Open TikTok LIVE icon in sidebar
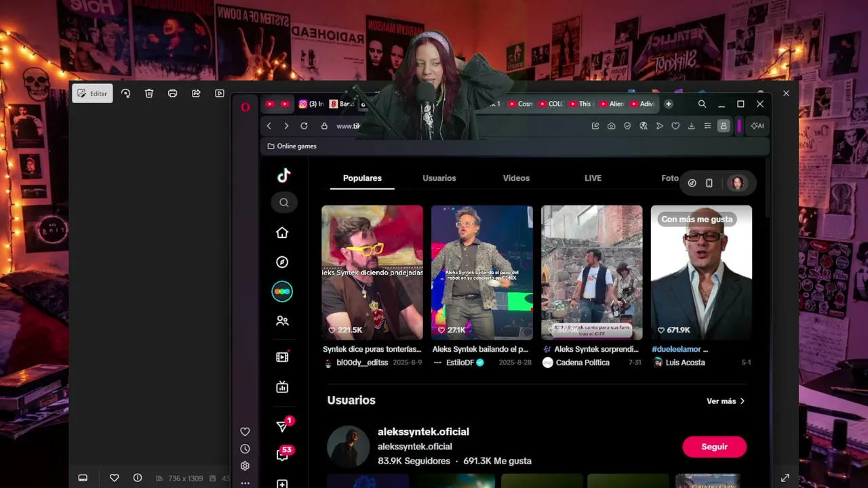868x488 pixels. coord(282,387)
